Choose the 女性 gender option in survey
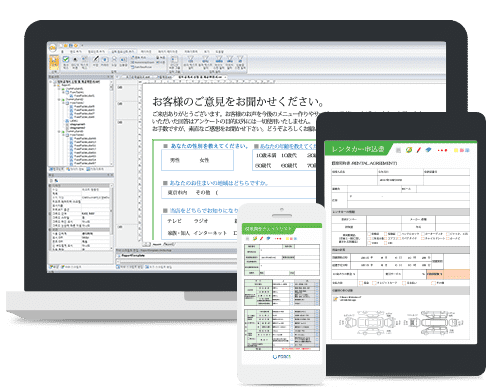Viewport: 486px width, 390px height. point(204,160)
